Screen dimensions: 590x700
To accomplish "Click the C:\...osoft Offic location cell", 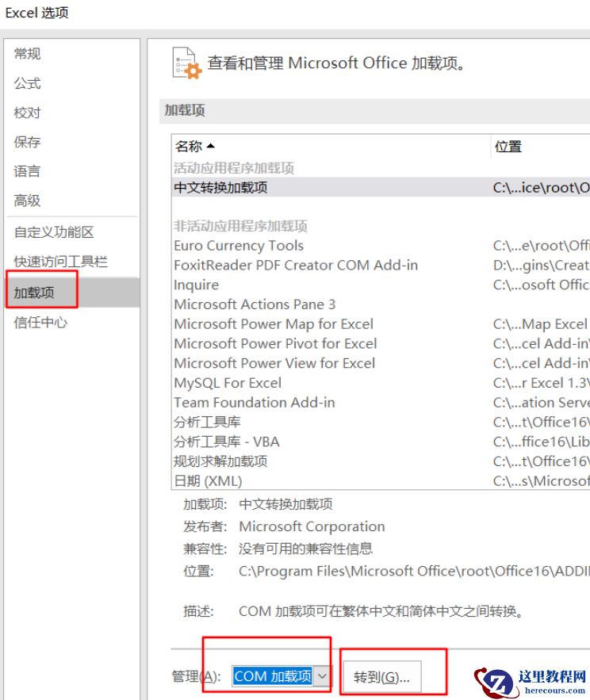I will pyautogui.click(x=541, y=285).
